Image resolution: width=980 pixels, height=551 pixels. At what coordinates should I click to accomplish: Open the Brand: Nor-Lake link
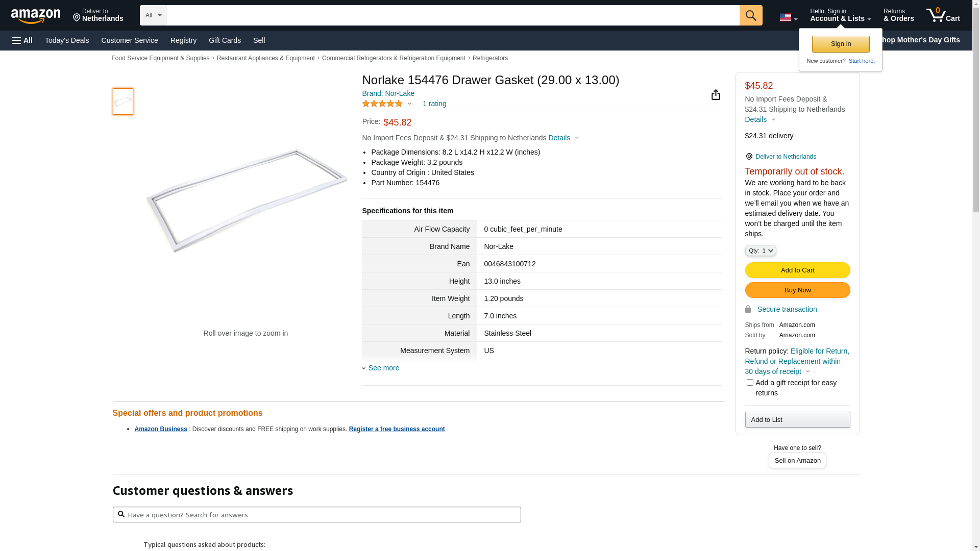(x=388, y=93)
